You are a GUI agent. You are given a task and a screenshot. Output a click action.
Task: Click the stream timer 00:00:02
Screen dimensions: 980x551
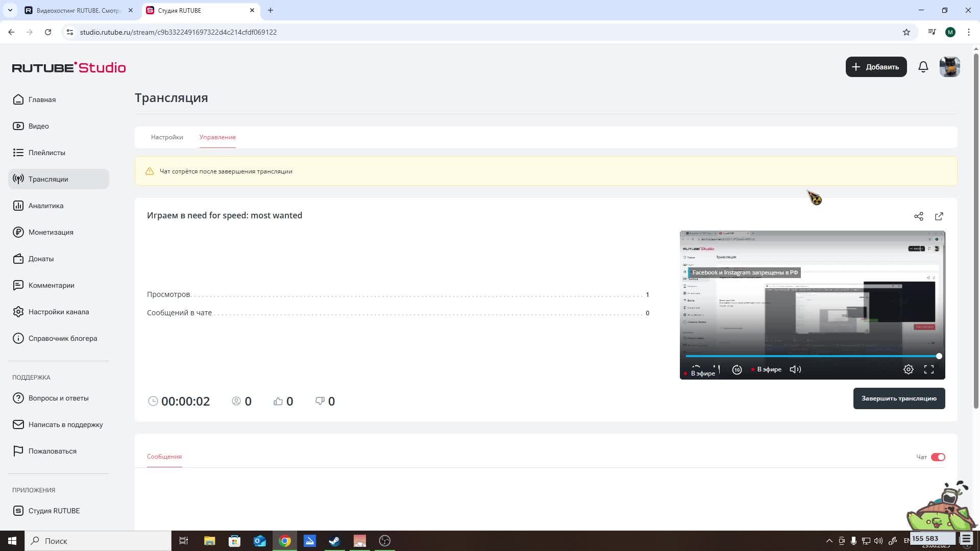click(185, 402)
